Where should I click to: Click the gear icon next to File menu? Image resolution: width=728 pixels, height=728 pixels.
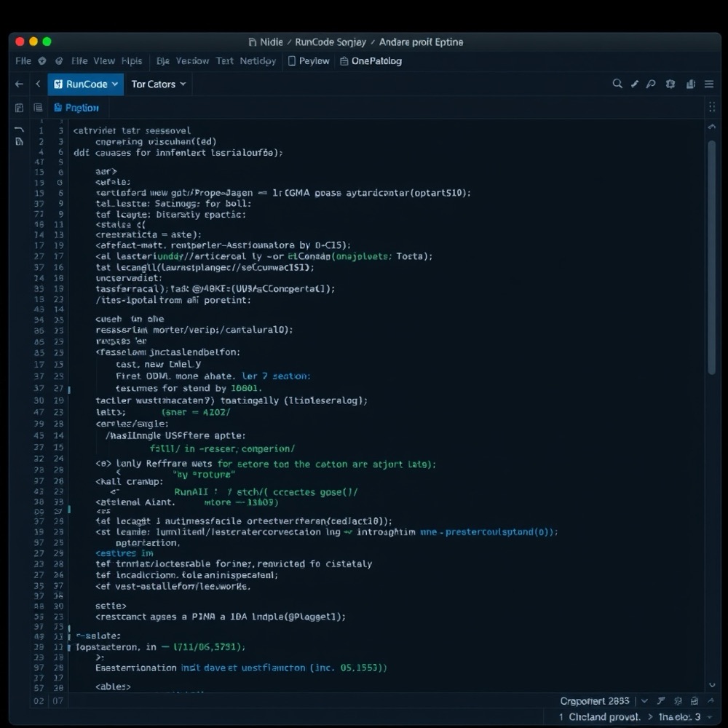(41, 61)
